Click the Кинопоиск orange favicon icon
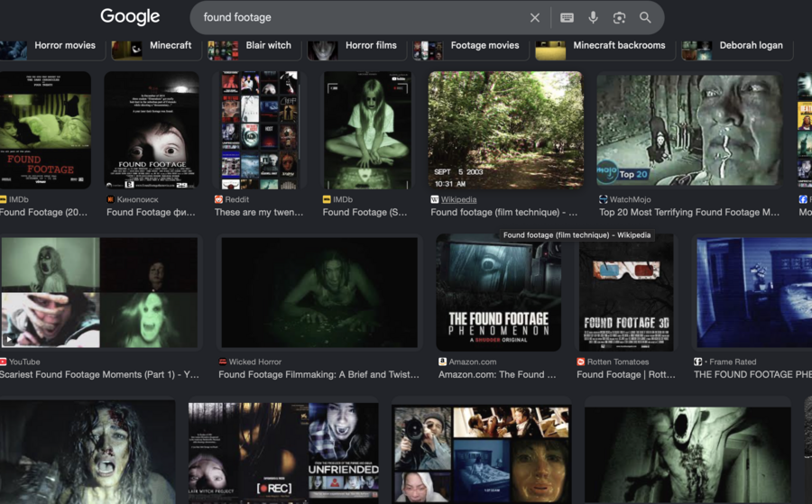Viewport: 812px width, 504px height. 110,200
